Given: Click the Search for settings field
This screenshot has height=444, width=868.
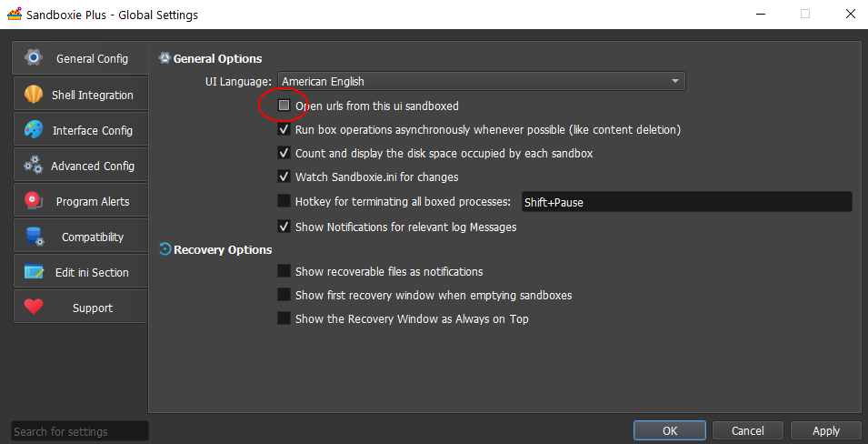Looking at the screenshot, I should (x=80, y=431).
